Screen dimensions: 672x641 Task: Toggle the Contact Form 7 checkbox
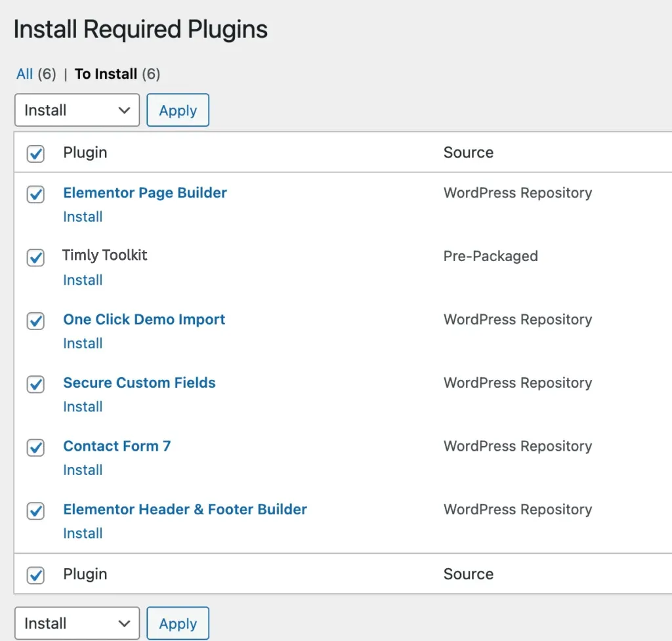[35, 447]
